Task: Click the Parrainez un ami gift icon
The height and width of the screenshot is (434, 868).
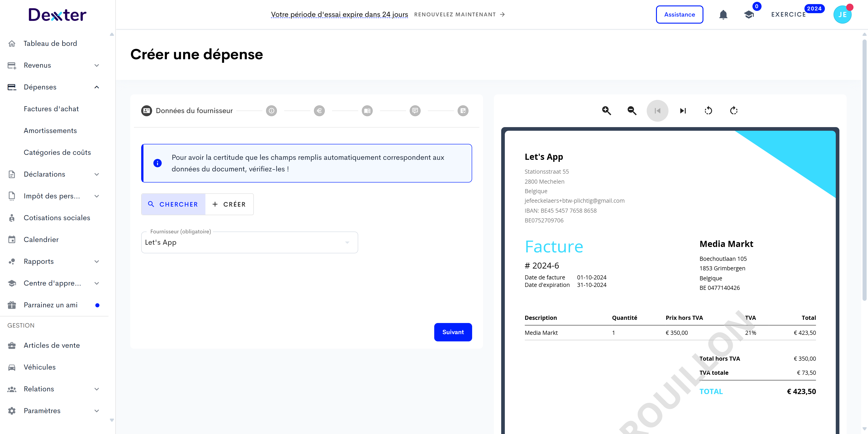Action: [12, 305]
